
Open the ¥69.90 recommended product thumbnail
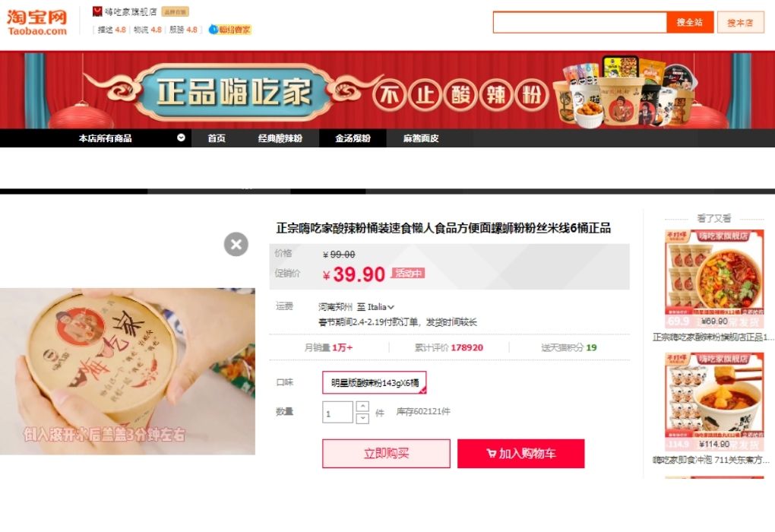coord(714,279)
